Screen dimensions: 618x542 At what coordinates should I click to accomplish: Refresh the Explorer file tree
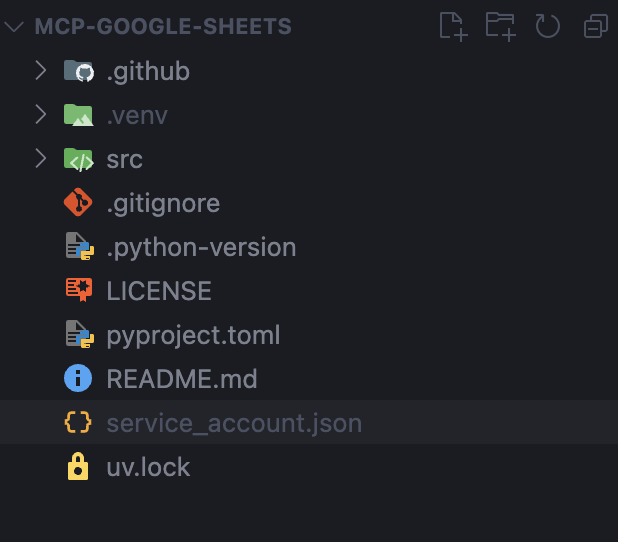coord(548,26)
